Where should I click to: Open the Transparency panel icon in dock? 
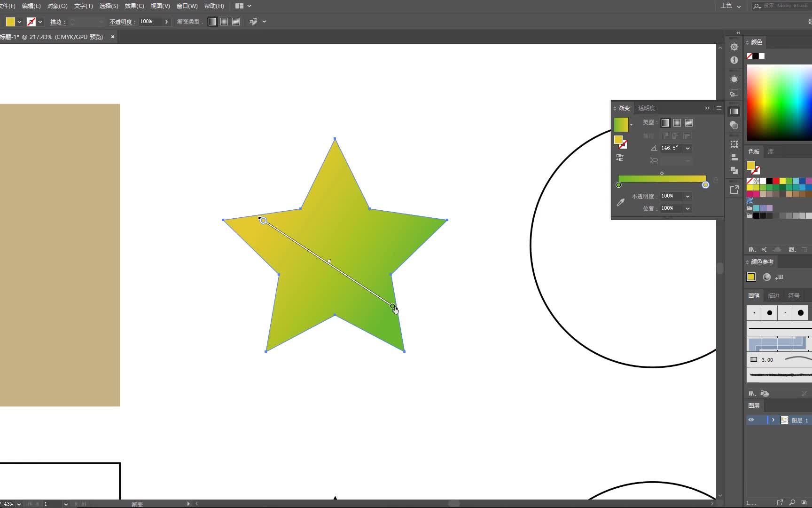coord(734,125)
